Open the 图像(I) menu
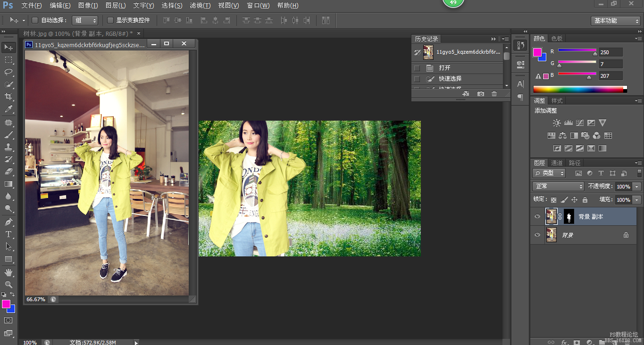 tap(88, 6)
